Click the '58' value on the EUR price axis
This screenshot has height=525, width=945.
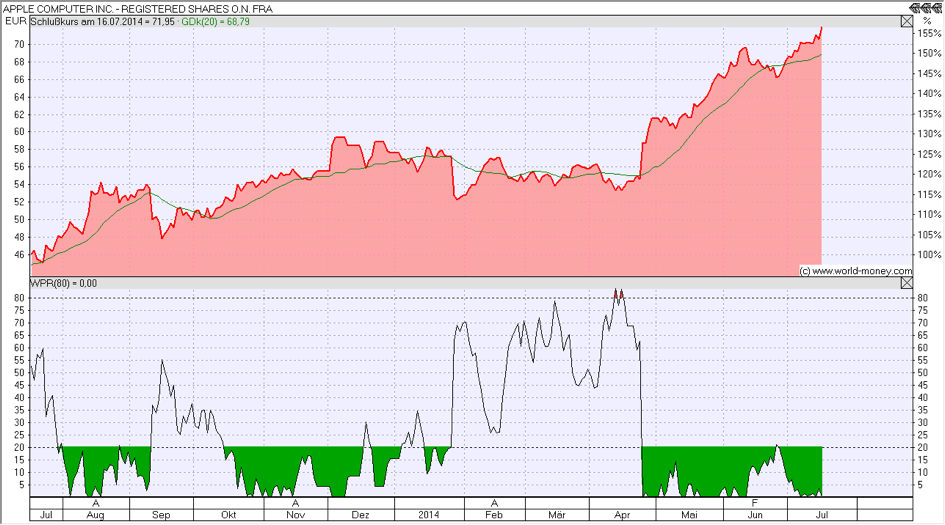[x=19, y=149]
